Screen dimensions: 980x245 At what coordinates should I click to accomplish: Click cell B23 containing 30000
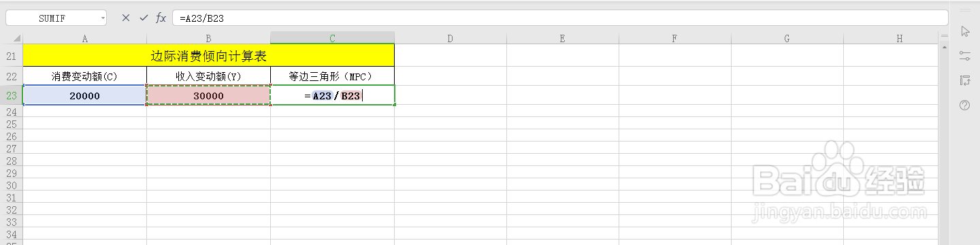[208, 96]
